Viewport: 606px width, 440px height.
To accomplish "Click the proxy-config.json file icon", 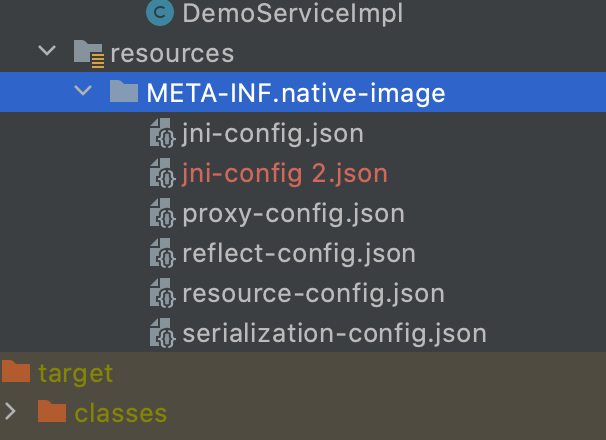I will pyautogui.click(x=162, y=213).
